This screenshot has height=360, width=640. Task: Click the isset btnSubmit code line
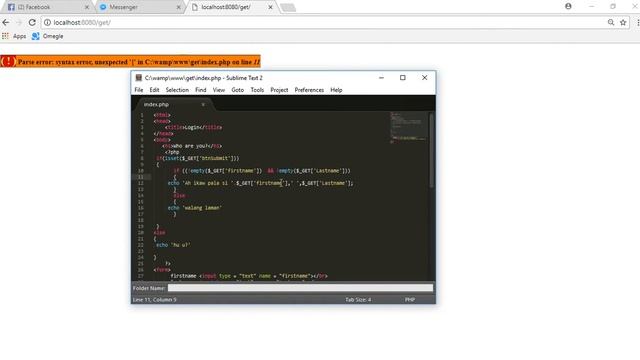point(198,158)
